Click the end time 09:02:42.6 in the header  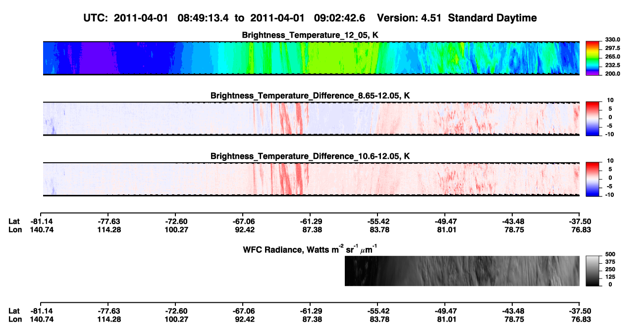tap(340, 18)
